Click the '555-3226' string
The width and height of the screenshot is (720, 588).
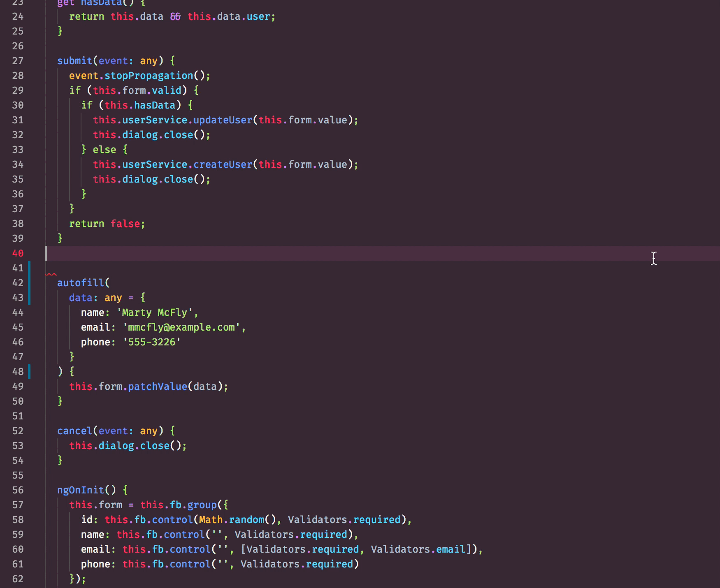click(x=152, y=342)
